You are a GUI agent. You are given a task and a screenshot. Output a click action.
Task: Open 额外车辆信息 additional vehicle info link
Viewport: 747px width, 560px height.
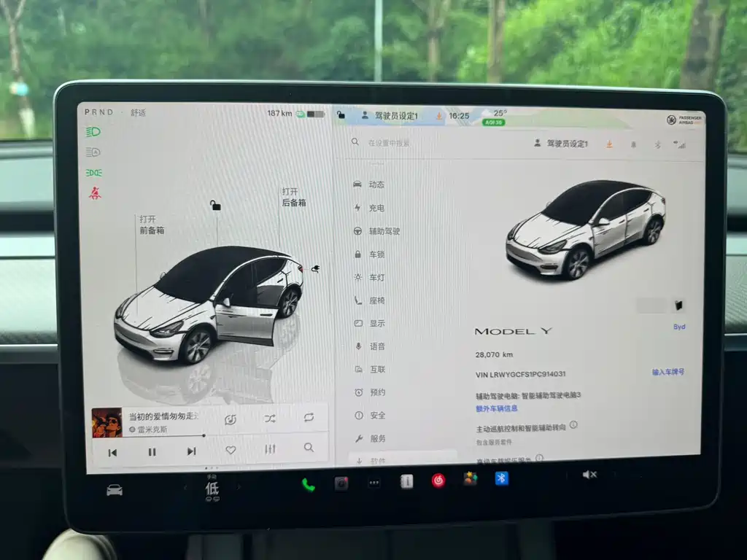click(x=496, y=408)
